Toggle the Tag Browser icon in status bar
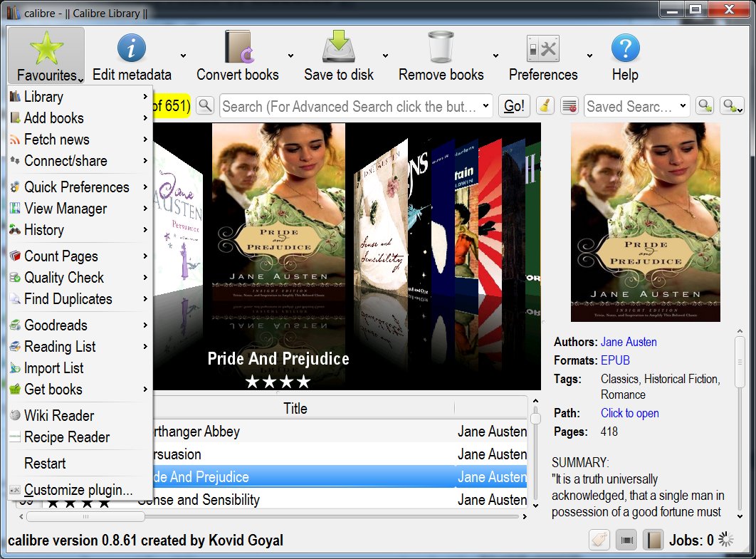Viewport: 756px width, 559px height. coord(599,540)
